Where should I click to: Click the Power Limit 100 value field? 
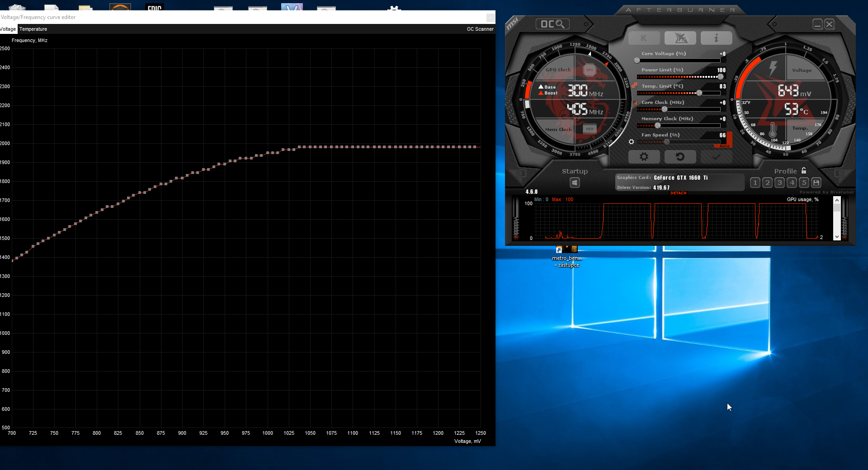point(722,70)
